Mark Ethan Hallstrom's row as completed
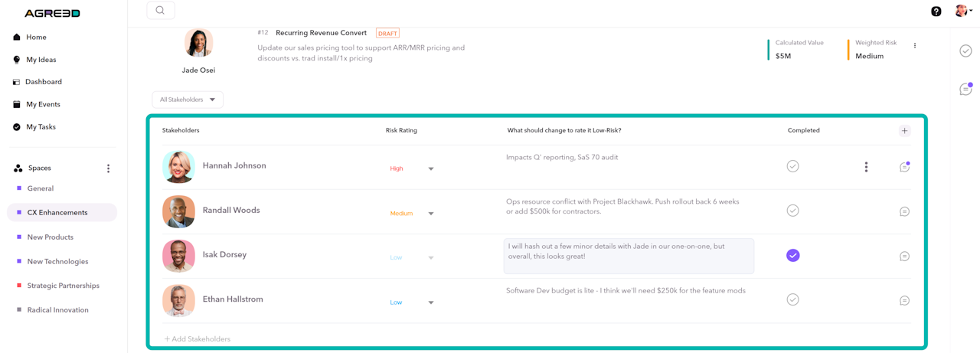Viewport: 980px width, 353px height. click(792, 300)
